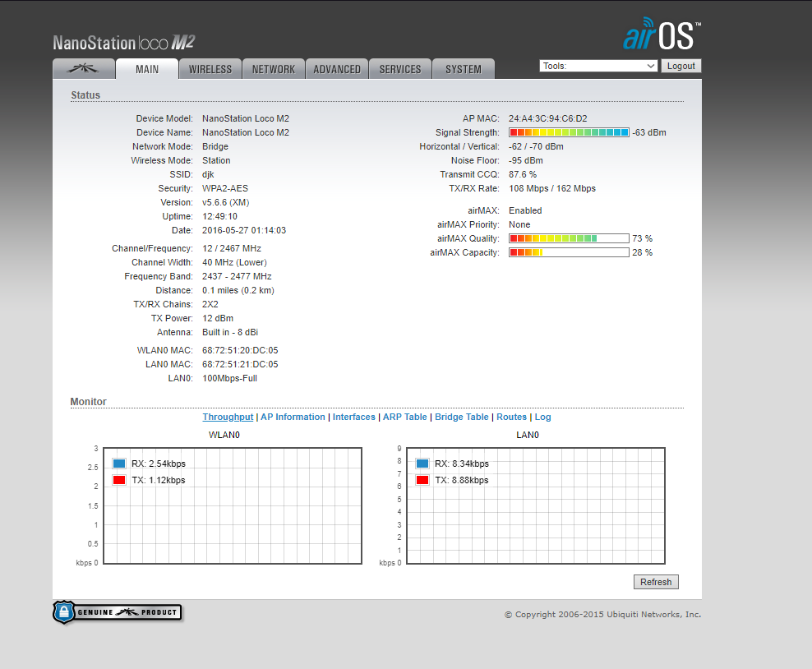Click the LAN0 MAC 68:72:51:21:DC:05
Viewport: 812px width, 669px height.
click(x=240, y=365)
